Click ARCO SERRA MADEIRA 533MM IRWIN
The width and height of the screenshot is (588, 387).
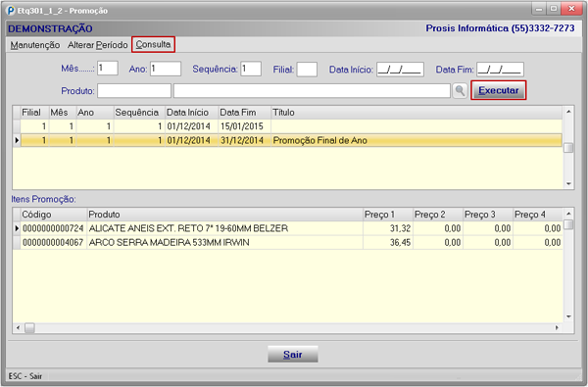[169, 243]
